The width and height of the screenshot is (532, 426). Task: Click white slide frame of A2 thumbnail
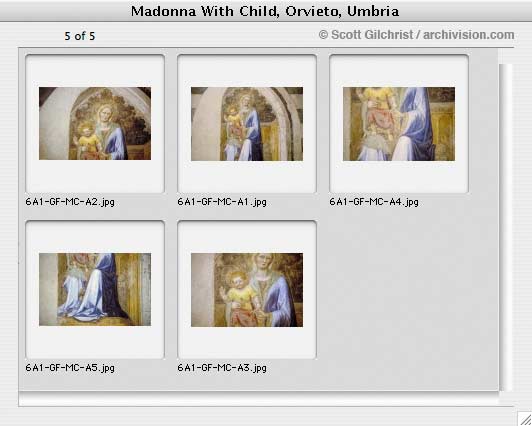click(x=95, y=176)
